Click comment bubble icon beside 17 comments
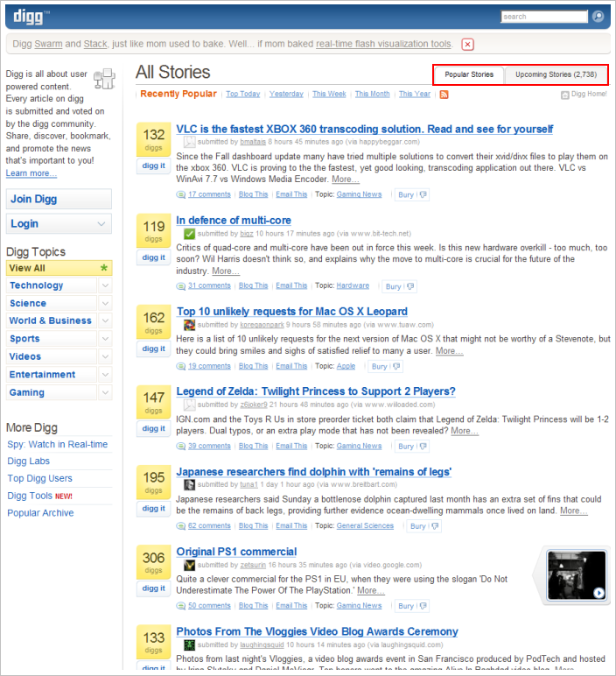 pos(181,195)
